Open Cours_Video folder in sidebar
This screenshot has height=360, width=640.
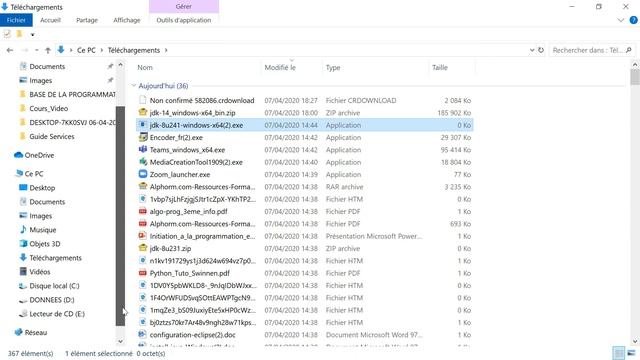tap(48, 109)
